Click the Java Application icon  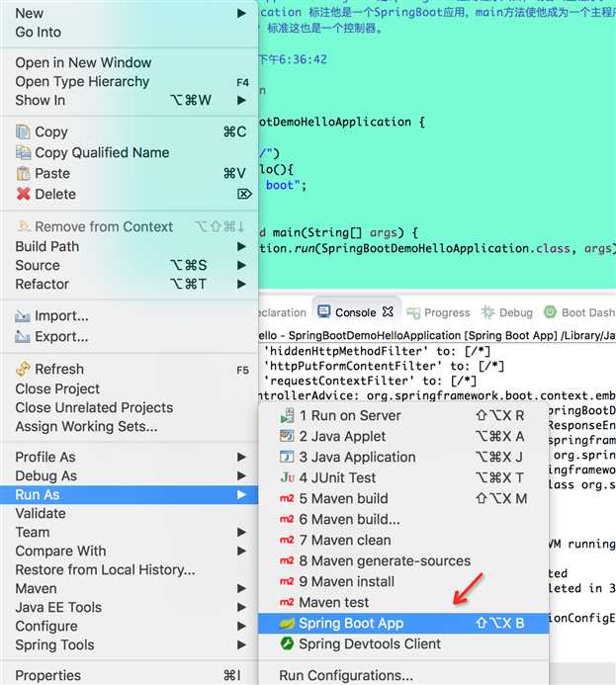coord(287,457)
